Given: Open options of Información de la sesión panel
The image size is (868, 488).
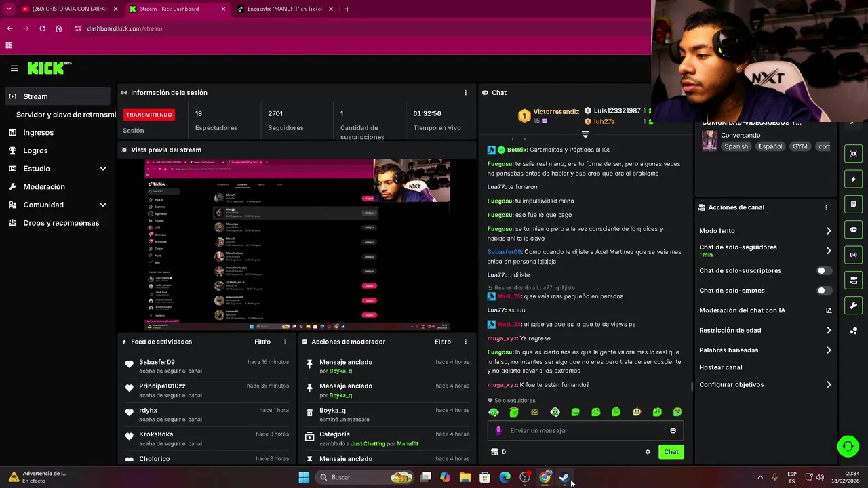Looking at the screenshot, I should click(465, 93).
